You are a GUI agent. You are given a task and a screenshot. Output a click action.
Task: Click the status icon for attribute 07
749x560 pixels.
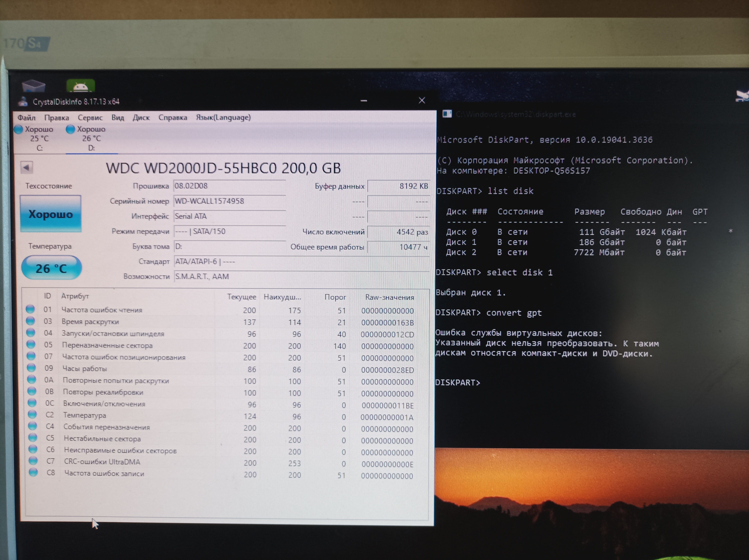tap(31, 356)
